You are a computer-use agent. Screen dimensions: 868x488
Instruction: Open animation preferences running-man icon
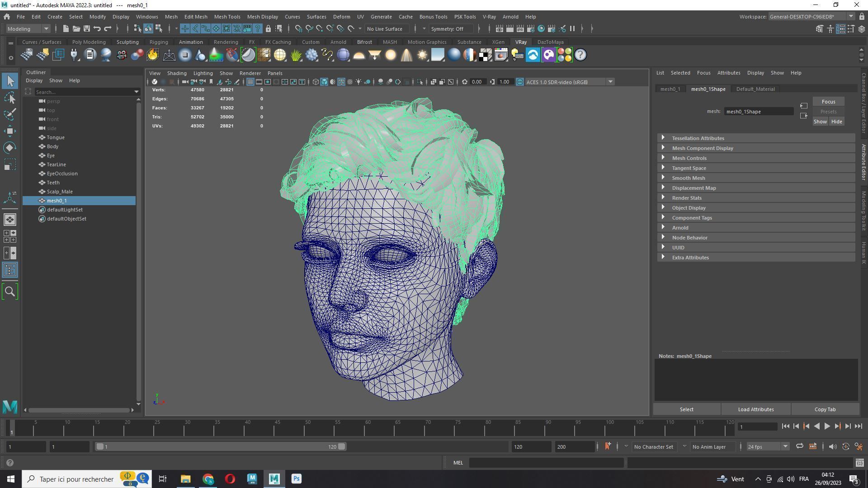859,447
